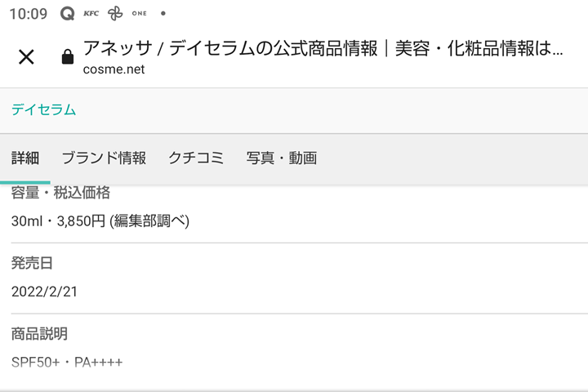Tap the notification overflow dot
This screenshot has height=392, width=588.
pyautogui.click(x=163, y=14)
